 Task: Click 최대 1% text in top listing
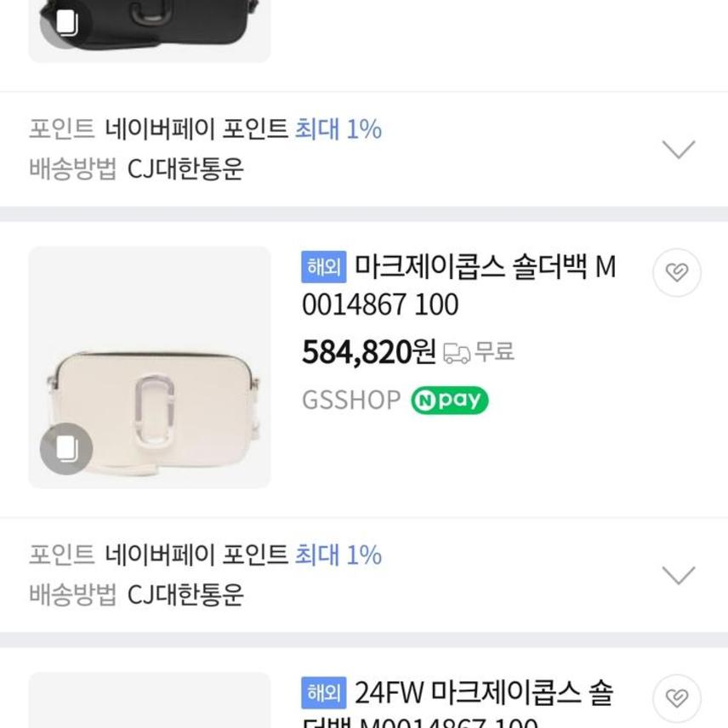point(338,129)
